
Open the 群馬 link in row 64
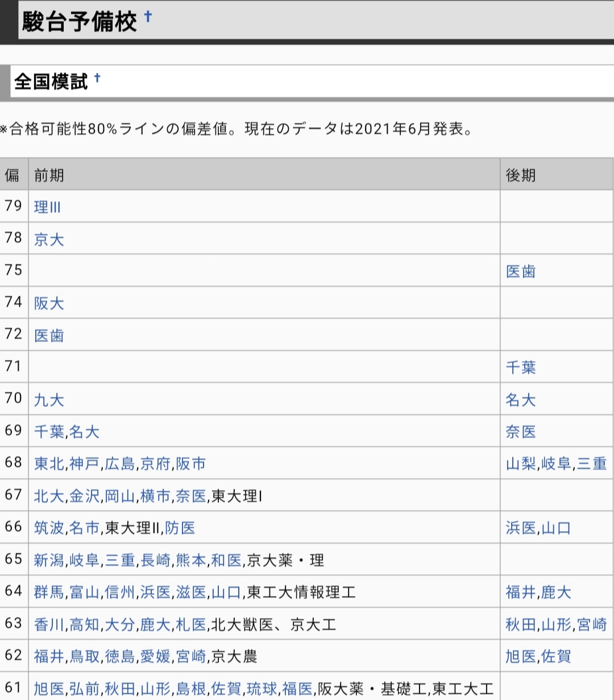(49, 592)
